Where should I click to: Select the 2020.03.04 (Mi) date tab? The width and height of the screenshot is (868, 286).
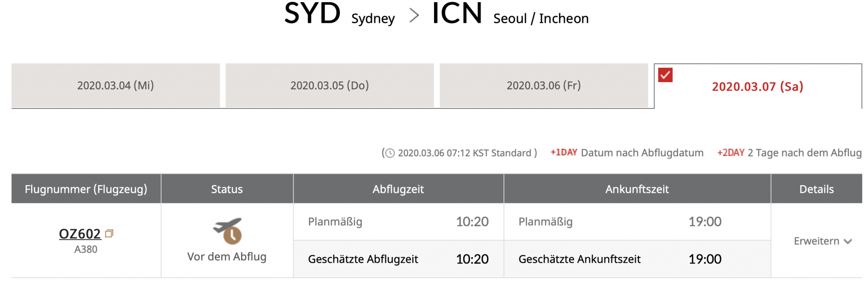(115, 86)
